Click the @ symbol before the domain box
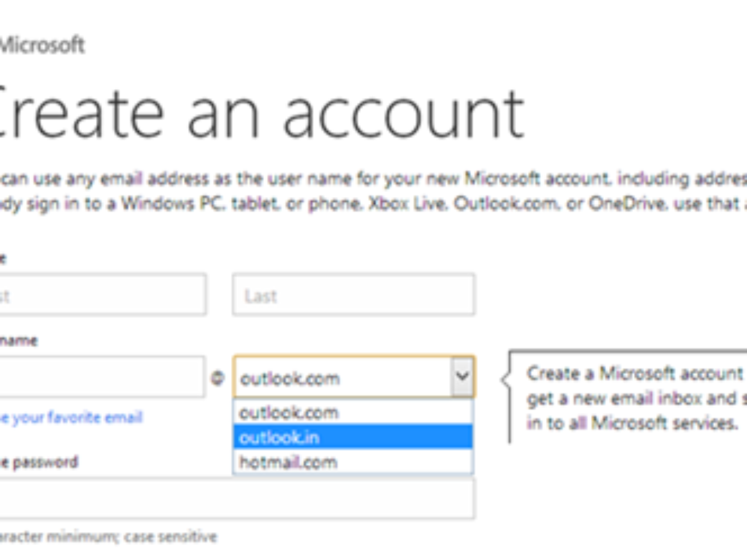 217,378
